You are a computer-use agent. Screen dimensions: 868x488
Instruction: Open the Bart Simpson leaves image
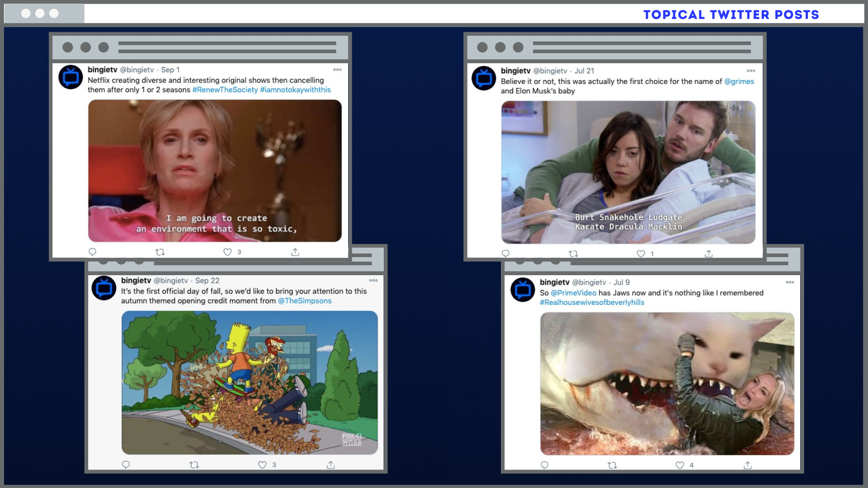(250, 382)
